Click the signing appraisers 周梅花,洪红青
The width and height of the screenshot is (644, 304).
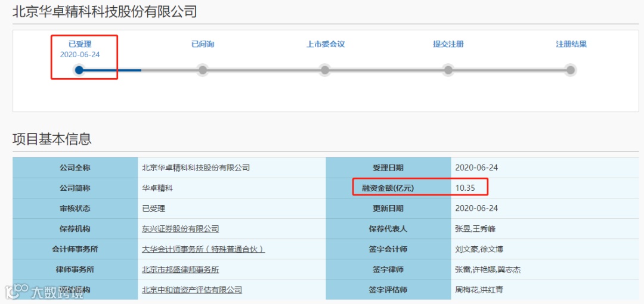click(x=479, y=290)
